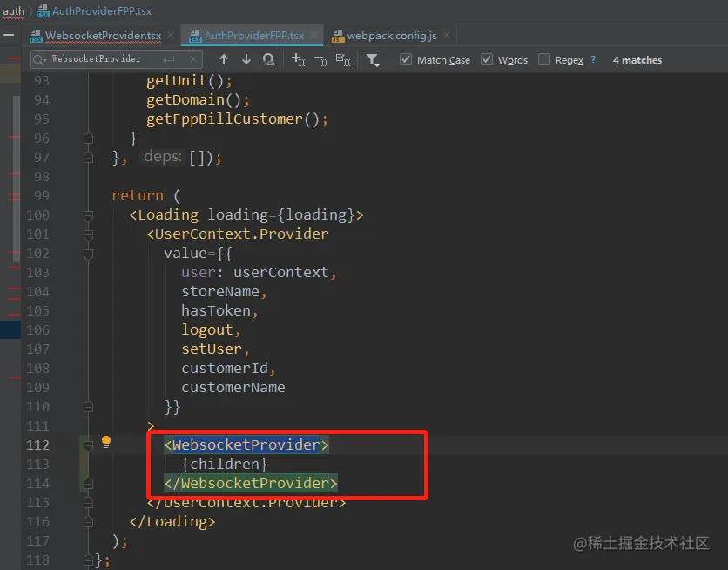Go to next search occurrence arrow
Image resolution: width=728 pixels, height=570 pixels.
pos(246,59)
